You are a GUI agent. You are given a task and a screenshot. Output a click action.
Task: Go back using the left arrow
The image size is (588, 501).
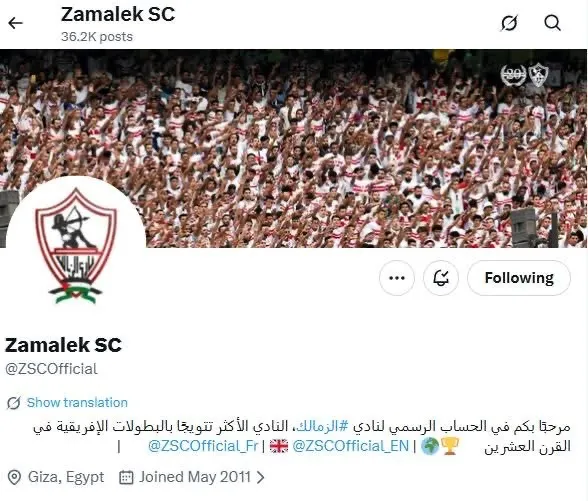15,23
